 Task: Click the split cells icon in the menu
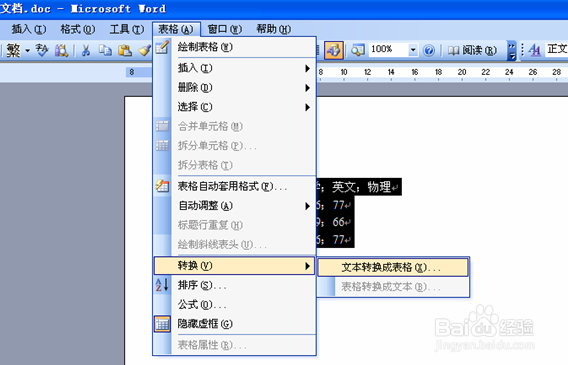click(162, 146)
